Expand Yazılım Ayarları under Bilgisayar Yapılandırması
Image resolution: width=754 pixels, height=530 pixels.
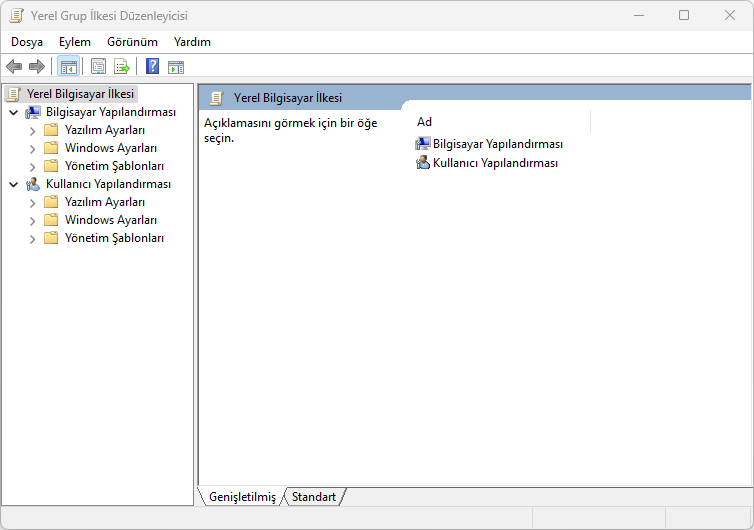pyautogui.click(x=32, y=131)
